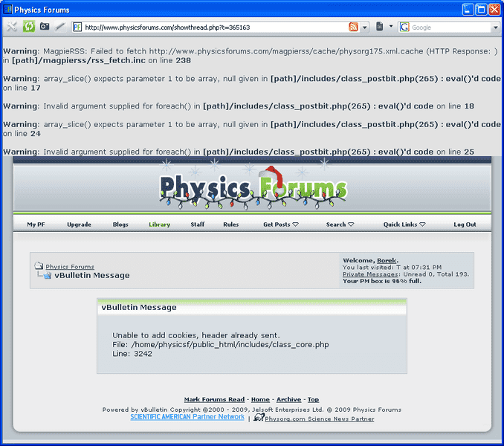The height and width of the screenshot is (446, 504).
Task: Open Physorg.com Science News Partner link
Action: click(x=320, y=418)
